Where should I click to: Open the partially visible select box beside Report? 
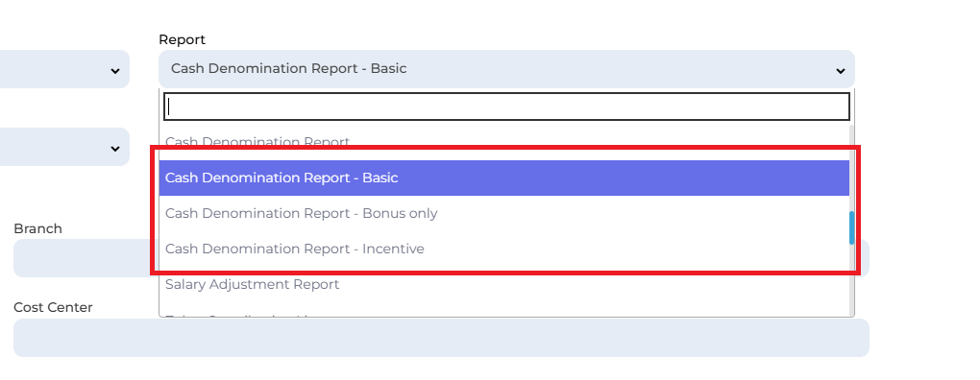(64, 69)
